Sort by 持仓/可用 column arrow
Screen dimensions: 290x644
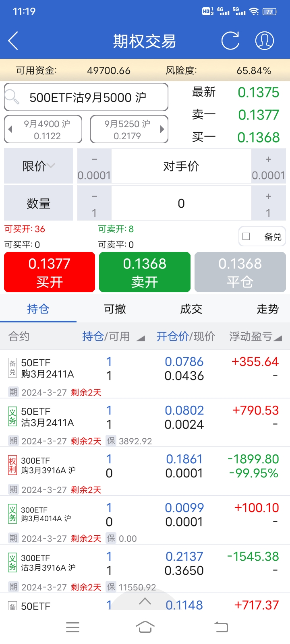pos(141,338)
